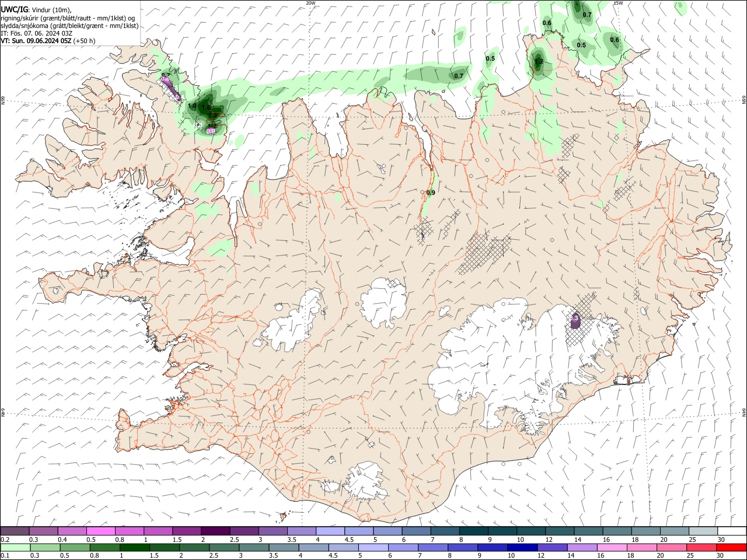Click the 'rigning/skúrir' legend line
The width and height of the screenshot is (747, 560).
68,17
